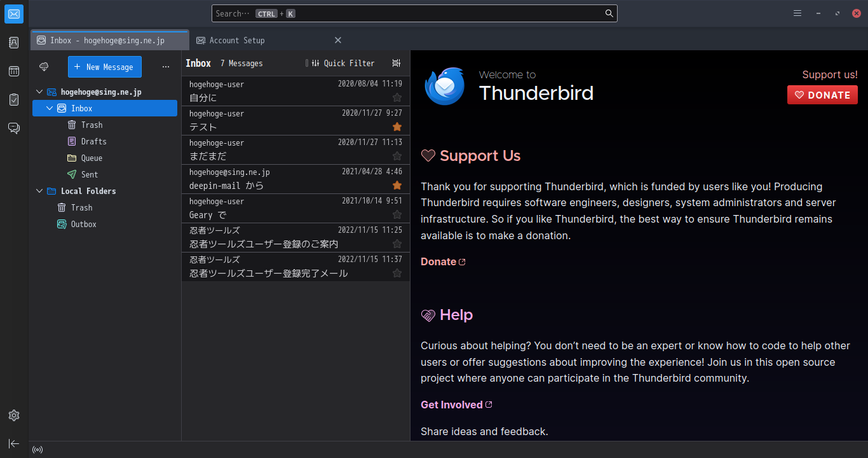The height and width of the screenshot is (458, 868).
Task: Click the online status icon in status bar
Action: tap(37, 450)
